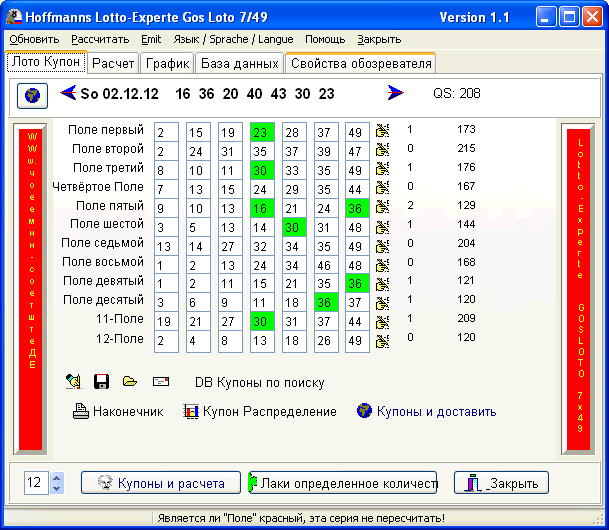Increase the field count spinner

pyautogui.click(x=57, y=478)
